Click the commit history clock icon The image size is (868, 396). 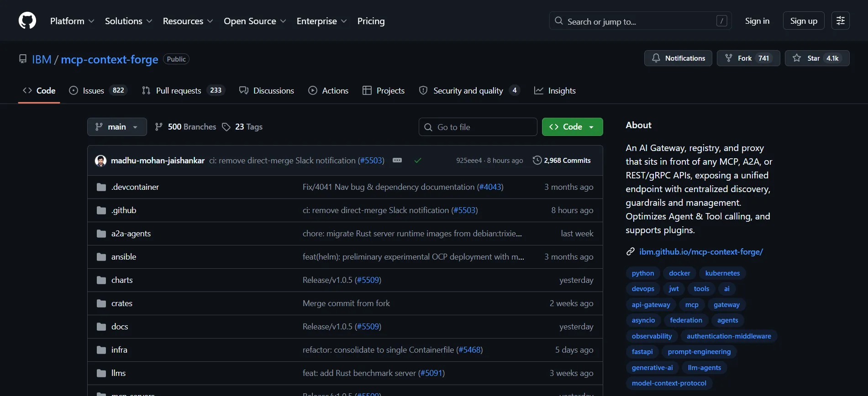pos(537,160)
